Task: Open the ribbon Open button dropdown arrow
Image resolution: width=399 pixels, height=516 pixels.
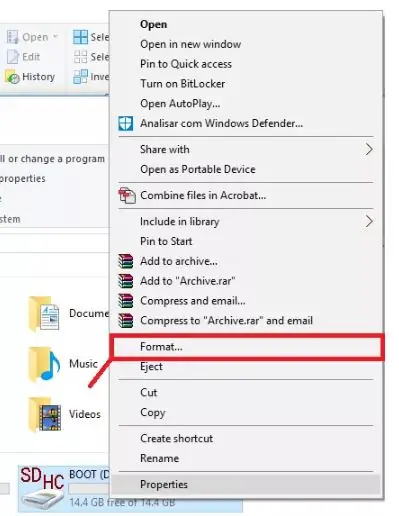Action: coord(55,36)
